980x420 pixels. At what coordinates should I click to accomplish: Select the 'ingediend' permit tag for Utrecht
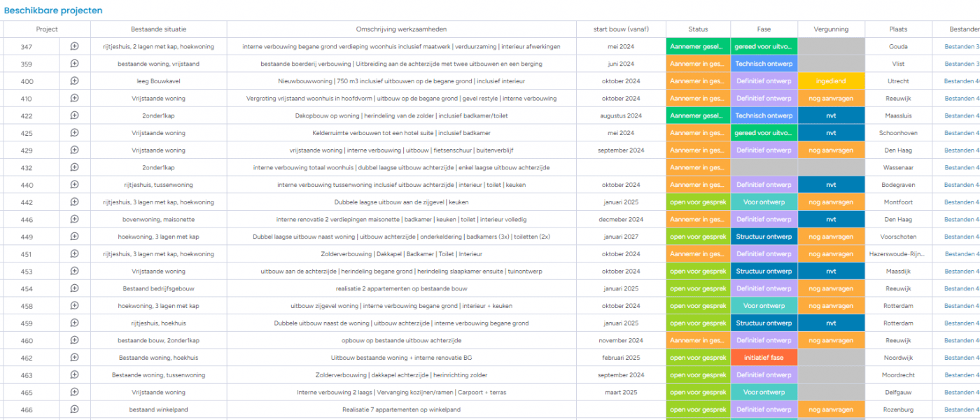click(x=831, y=81)
